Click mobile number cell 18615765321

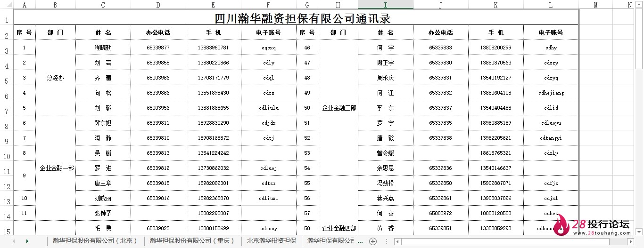496,153
